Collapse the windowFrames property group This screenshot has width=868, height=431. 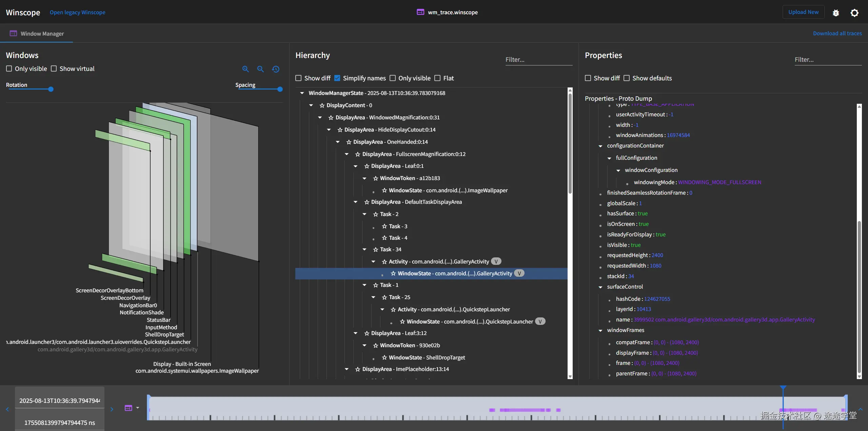click(600, 330)
